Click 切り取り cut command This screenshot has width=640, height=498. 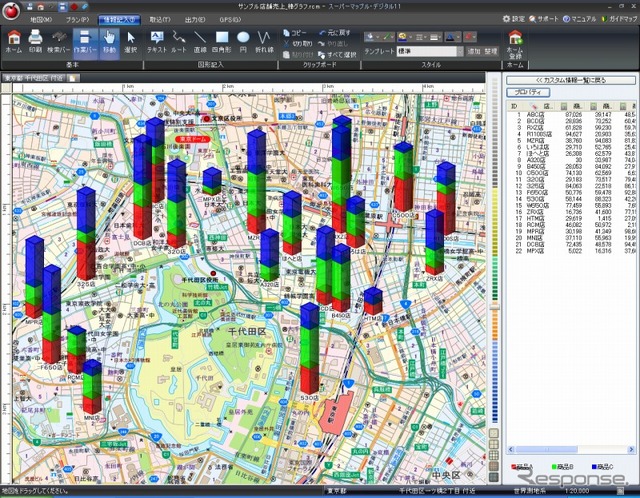(x=297, y=44)
